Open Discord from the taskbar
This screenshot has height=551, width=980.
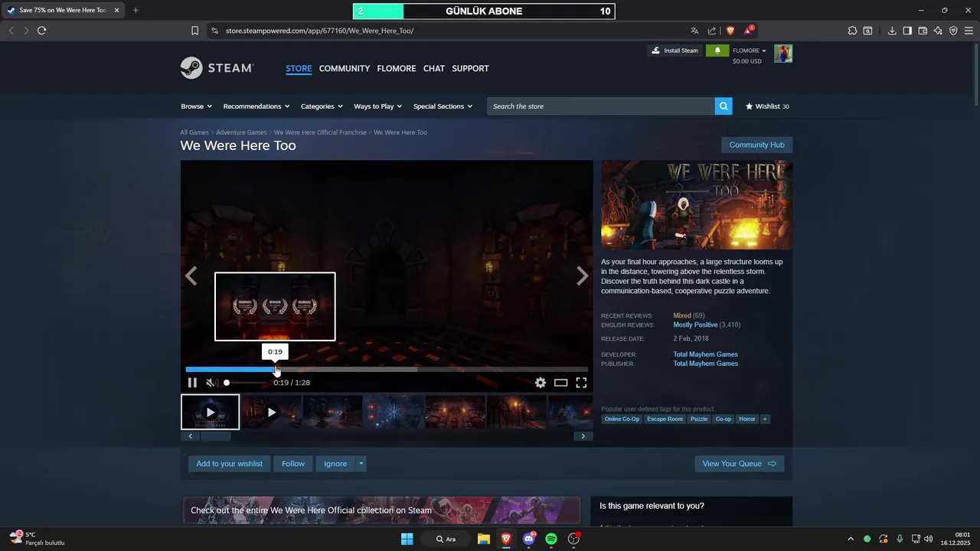coord(529,539)
